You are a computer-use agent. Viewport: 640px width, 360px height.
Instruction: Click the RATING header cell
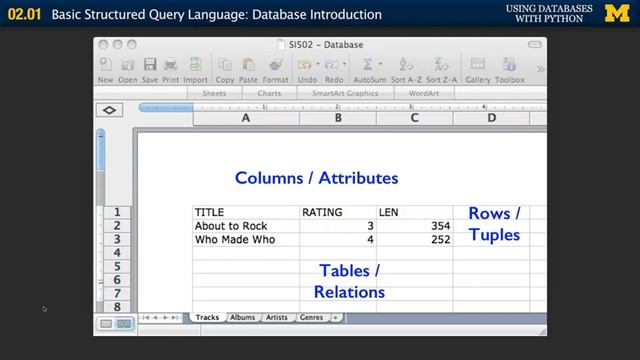click(338, 212)
